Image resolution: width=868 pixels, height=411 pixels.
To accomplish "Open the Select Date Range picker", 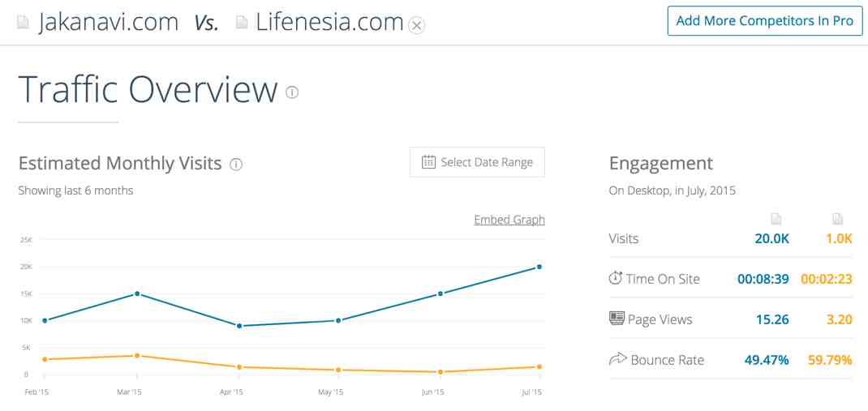I will pos(477,162).
